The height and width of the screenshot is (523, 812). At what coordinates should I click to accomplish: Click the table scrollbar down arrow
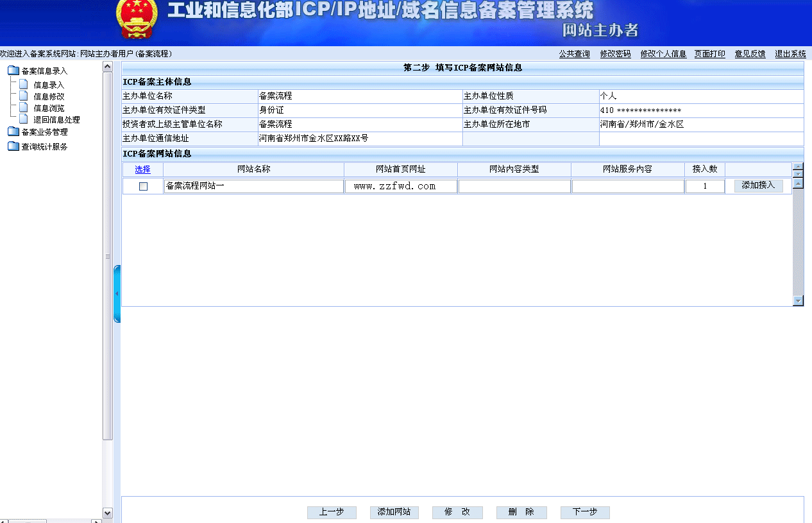797,300
